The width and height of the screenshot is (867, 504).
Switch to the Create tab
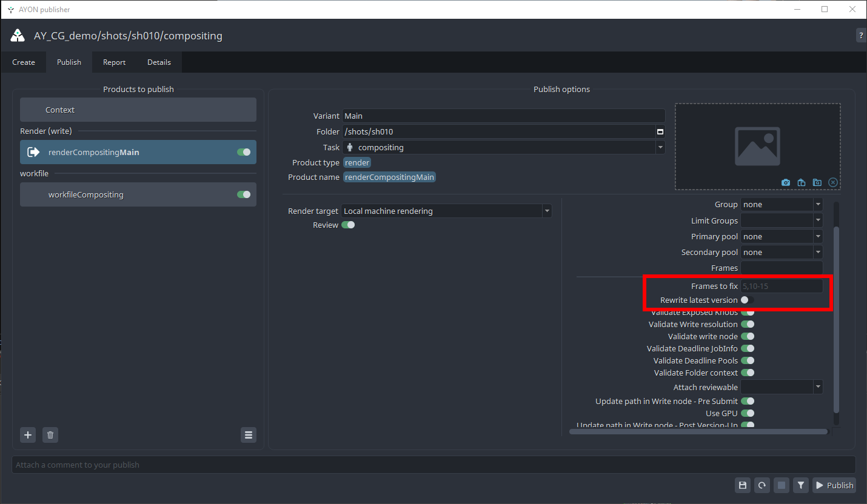coord(24,62)
